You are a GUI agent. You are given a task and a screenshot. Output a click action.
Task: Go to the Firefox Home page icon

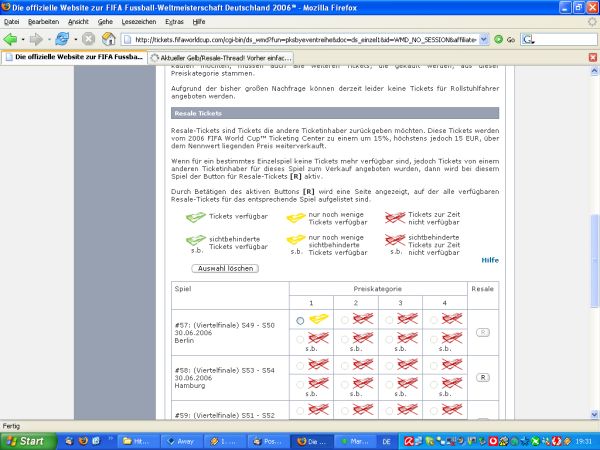click(x=108, y=39)
